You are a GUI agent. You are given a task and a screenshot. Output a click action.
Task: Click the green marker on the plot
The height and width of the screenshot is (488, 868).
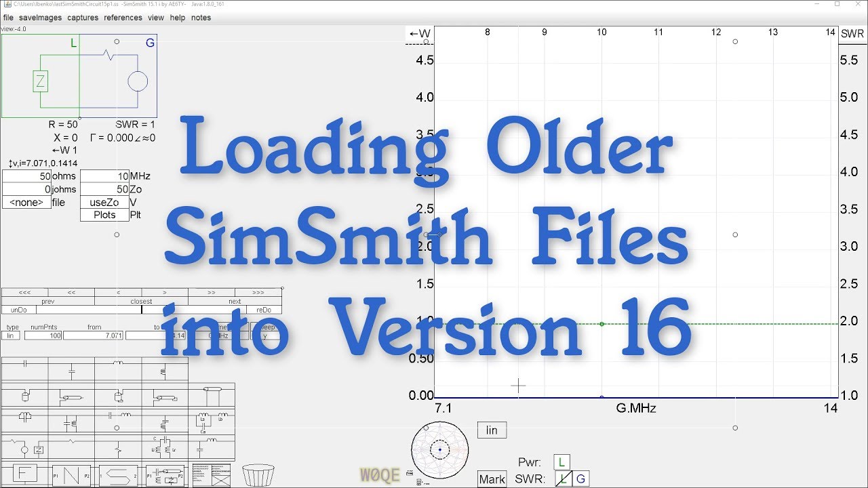(x=601, y=324)
